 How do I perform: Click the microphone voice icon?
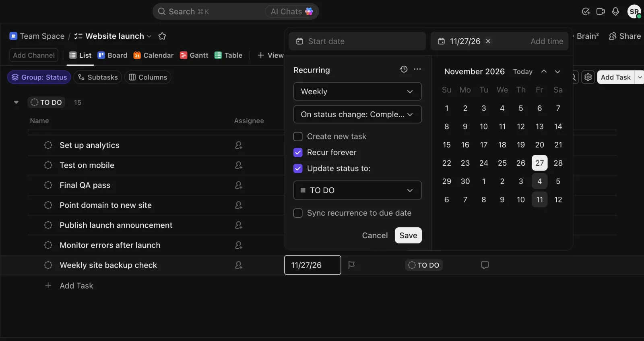(x=615, y=12)
